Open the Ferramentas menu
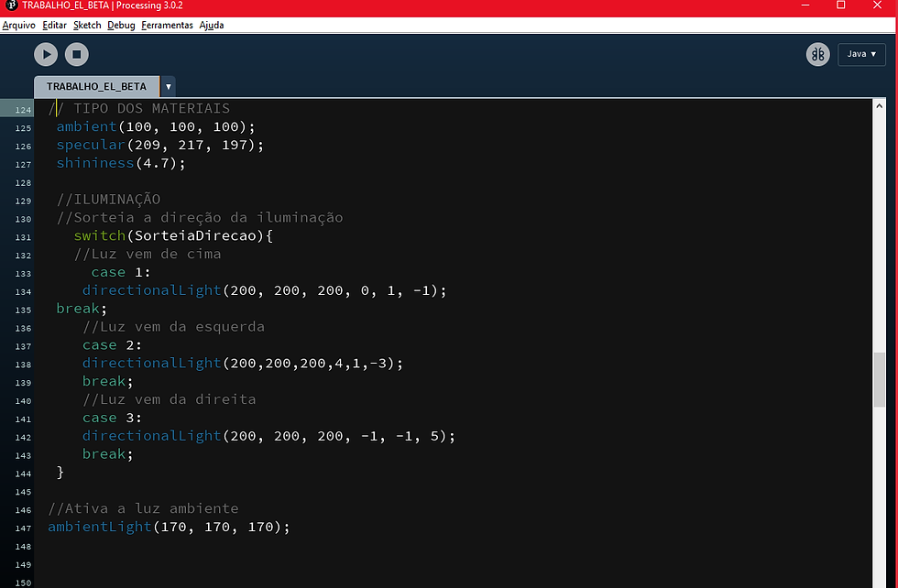This screenshot has width=898, height=588. (167, 26)
